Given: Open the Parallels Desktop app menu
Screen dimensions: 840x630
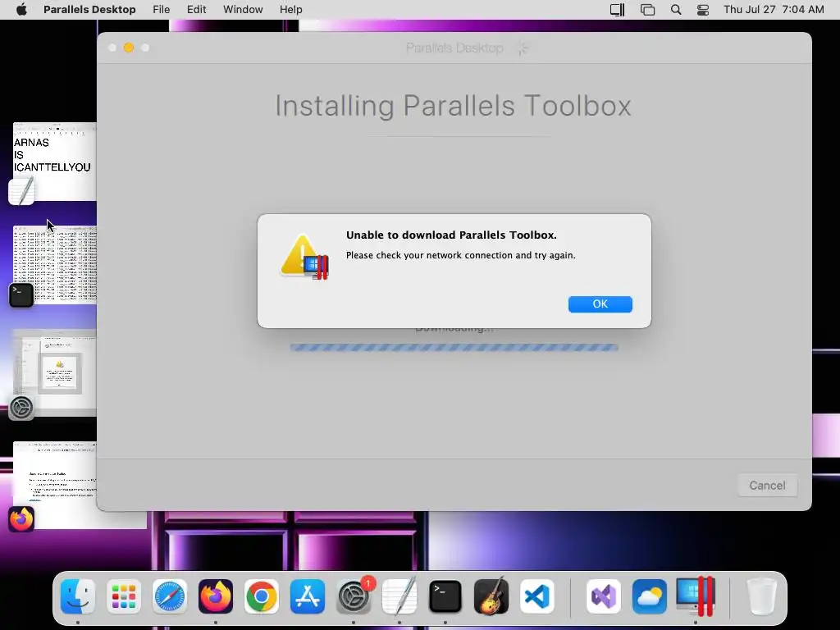Looking at the screenshot, I should pos(89,9).
